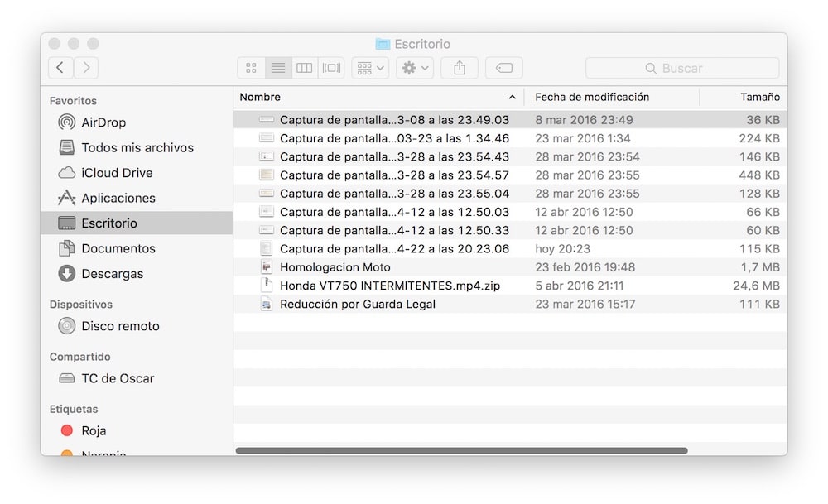
Task: Switch to Cover Flow view
Action: coord(331,68)
